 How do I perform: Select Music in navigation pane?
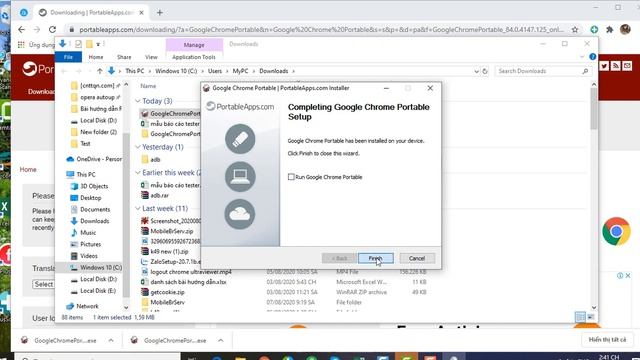88,233
